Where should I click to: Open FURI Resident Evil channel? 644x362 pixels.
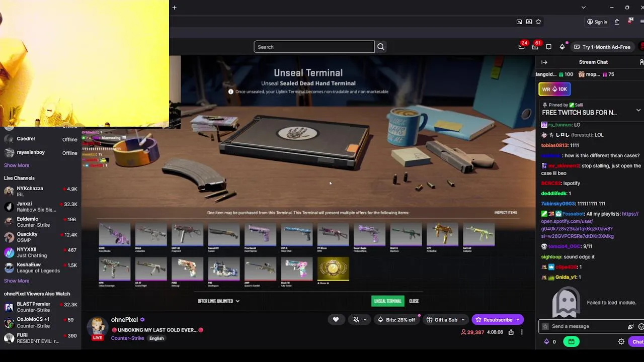40,338
